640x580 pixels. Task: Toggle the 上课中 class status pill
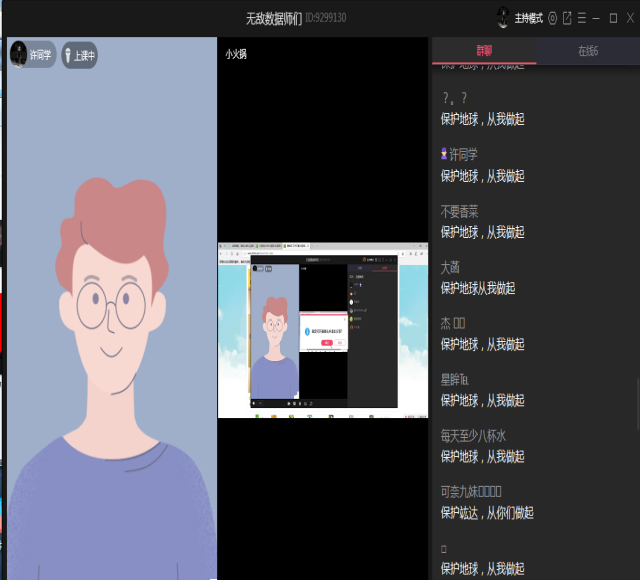[80, 56]
